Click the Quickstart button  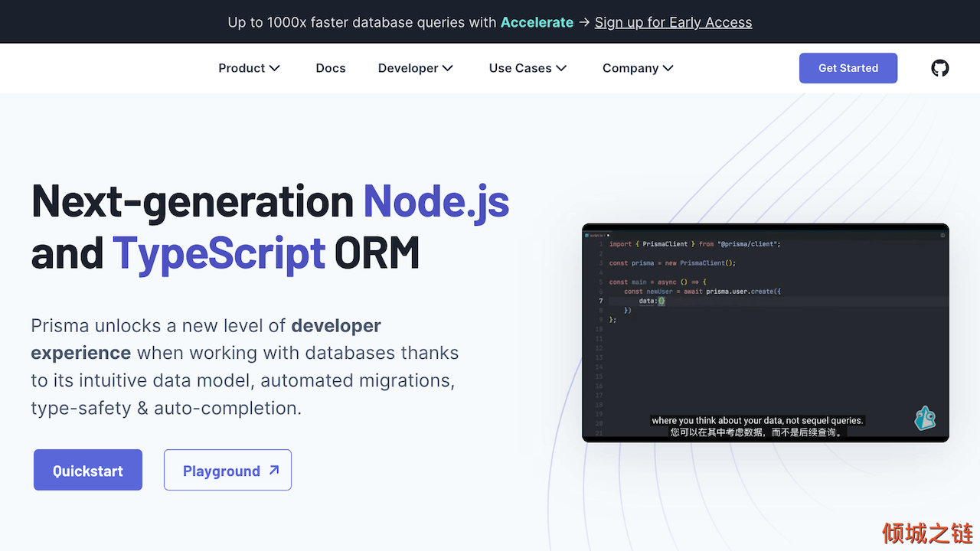pyautogui.click(x=88, y=470)
